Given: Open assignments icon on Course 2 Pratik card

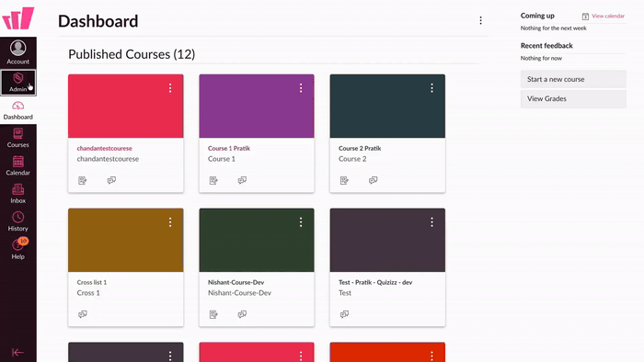Looking at the screenshot, I should click(x=344, y=180).
